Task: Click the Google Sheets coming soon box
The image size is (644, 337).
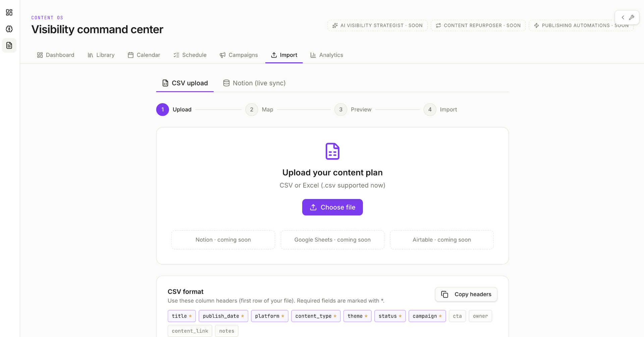Action: click(x=332, y=240)
